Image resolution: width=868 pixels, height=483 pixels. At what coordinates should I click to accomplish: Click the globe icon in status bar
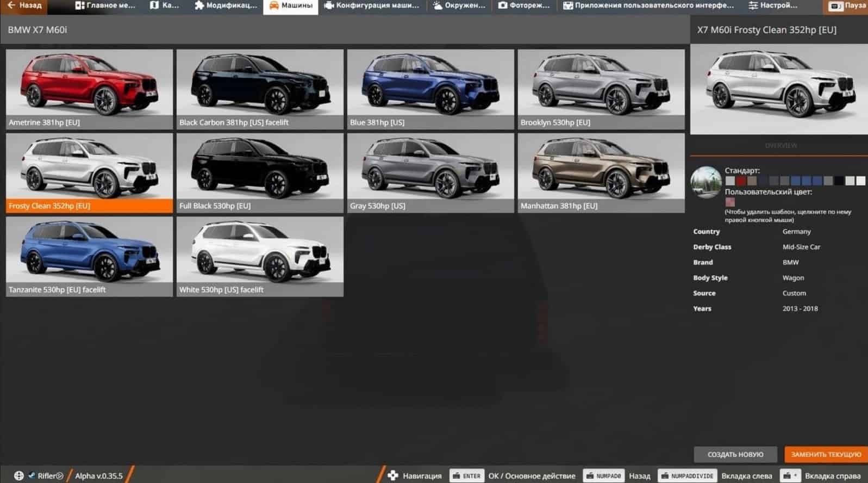pos(18,475)
